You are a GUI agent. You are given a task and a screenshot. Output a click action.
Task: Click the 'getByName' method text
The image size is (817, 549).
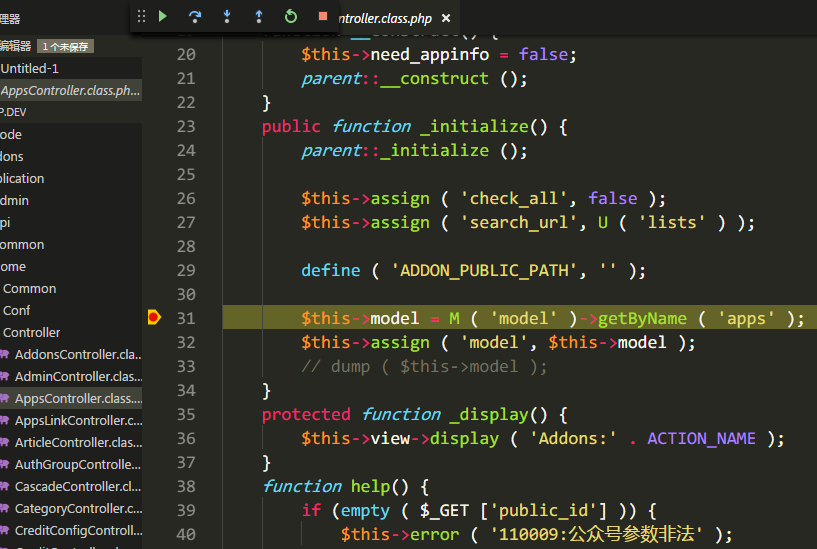pos(642,319)
